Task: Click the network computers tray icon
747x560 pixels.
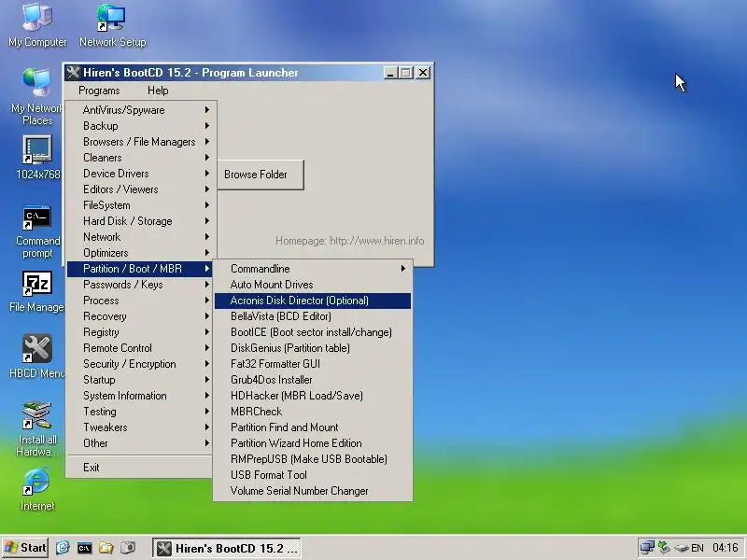Action: coord(647,548)
